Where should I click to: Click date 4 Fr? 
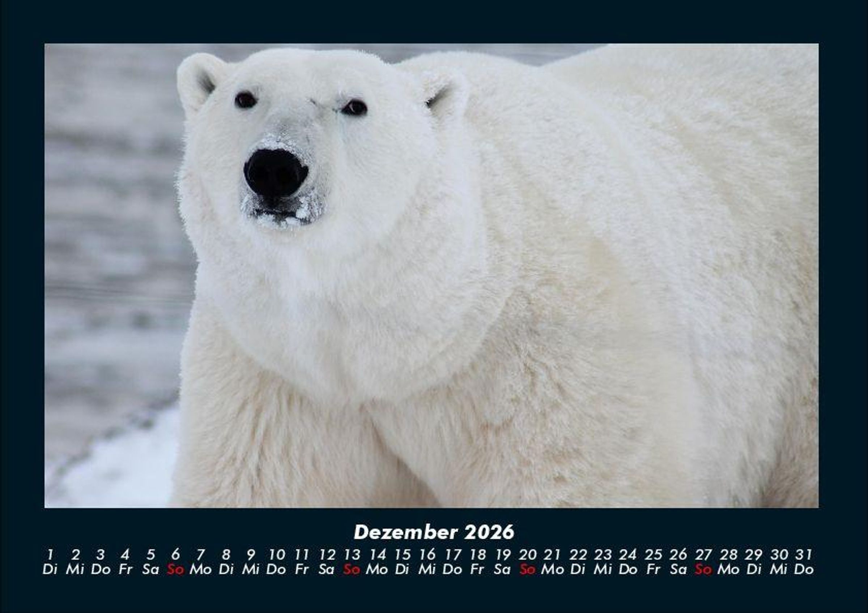tap(125, 562)
